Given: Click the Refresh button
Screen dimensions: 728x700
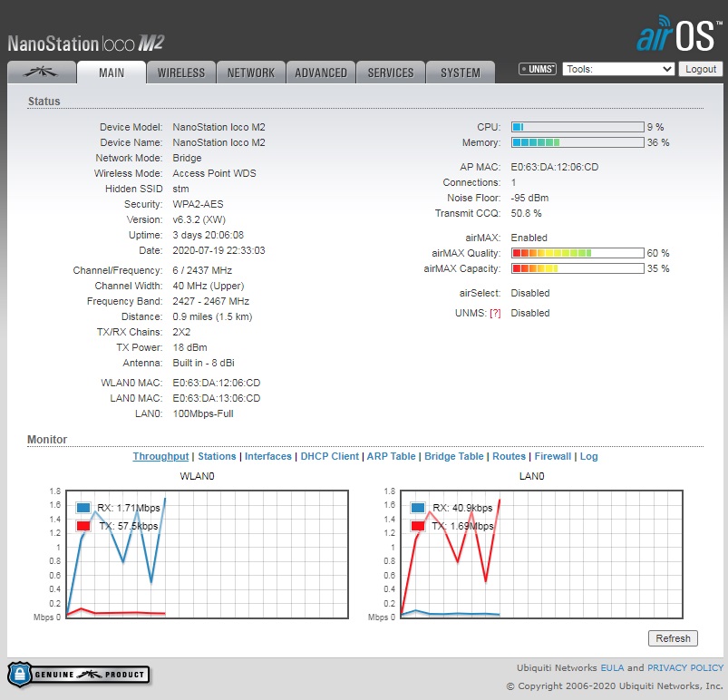Looking at the screenshot, I should pyautogui.click(x=673, y=638).
